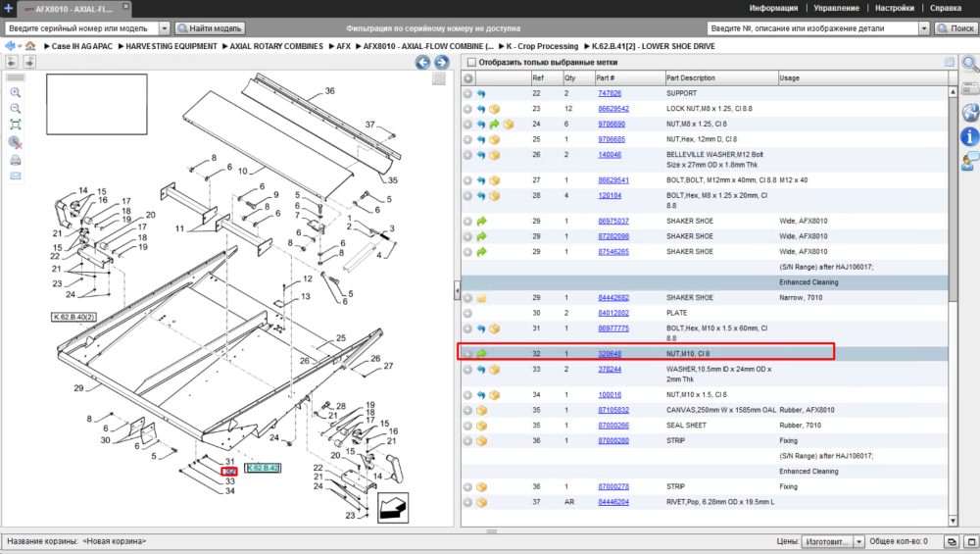This screenshot has height=554, width=980.
Task: Click the folder icon for part 84442682
Action: click(x=481, y=298)
